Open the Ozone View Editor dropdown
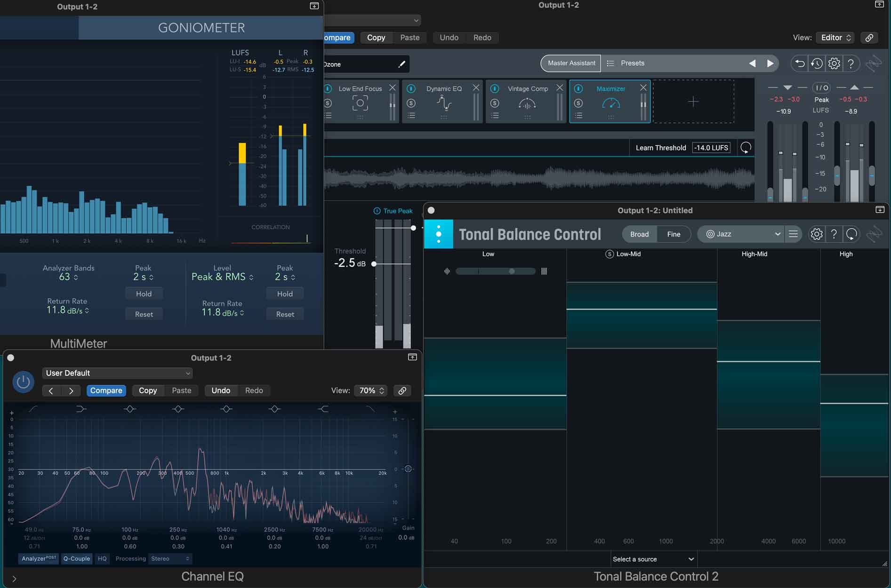Screen dimensions: 891x588 pos(836,38)
